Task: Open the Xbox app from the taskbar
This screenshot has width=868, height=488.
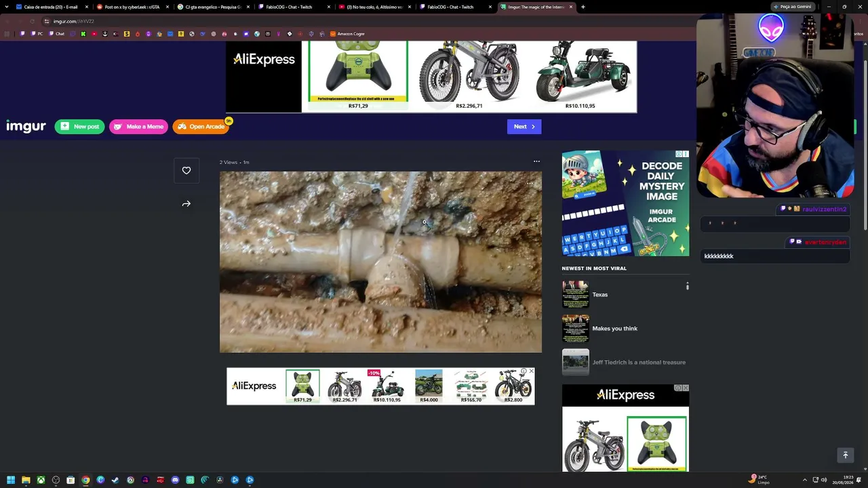Action: [41, 480]
